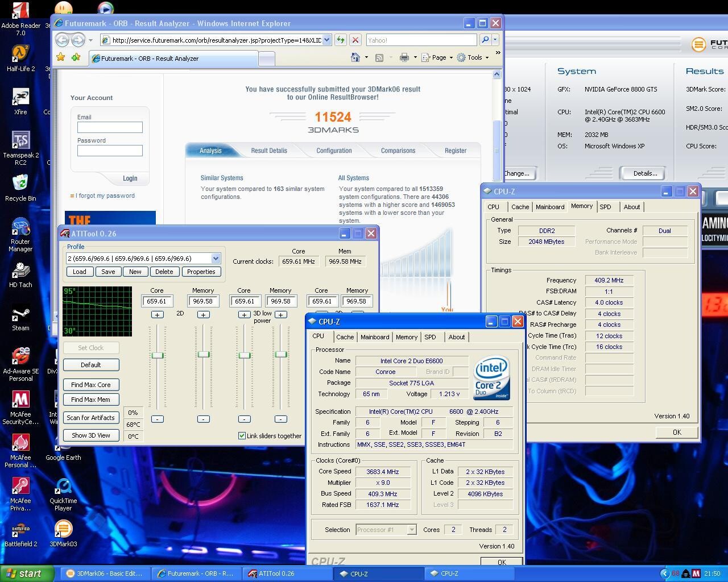Open the ATITool Profile dropdown
This screenshot has height=582, width=728.
tap(216, 258)
